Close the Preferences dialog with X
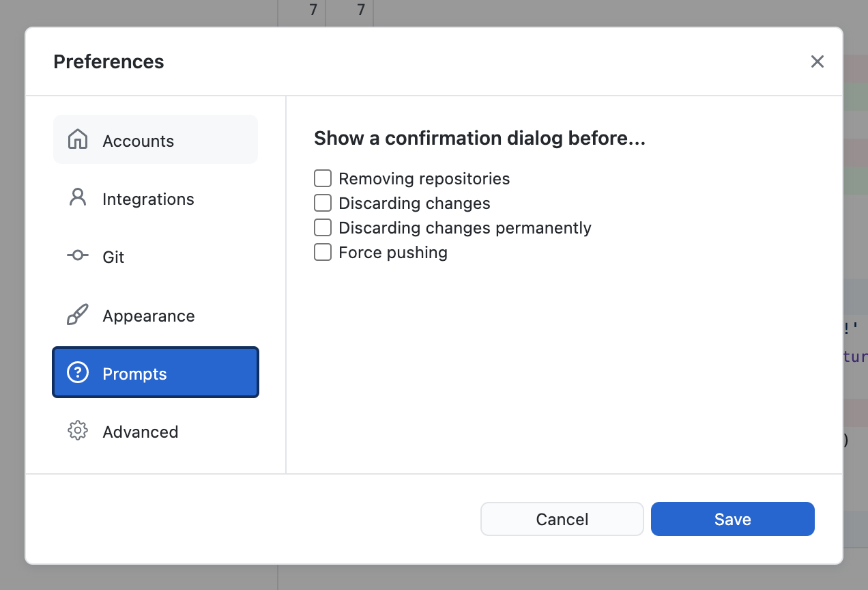The height and width of the screenshot is (590, 868). click(817, 61)
